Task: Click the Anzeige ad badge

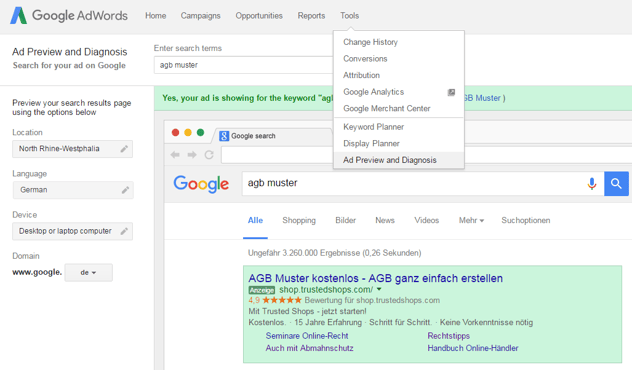Action: tap(262, 290)
